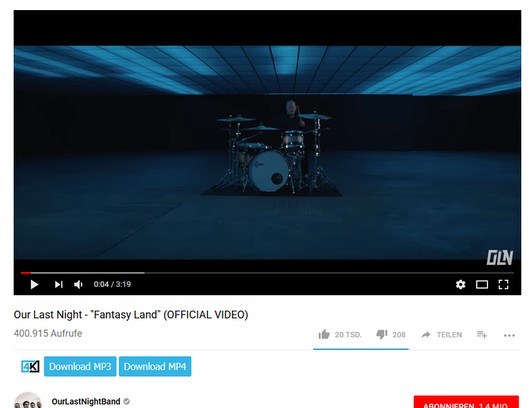Mute the video volume
The image size is (532, 408).
pyautogui.click(x=78, y=284)
